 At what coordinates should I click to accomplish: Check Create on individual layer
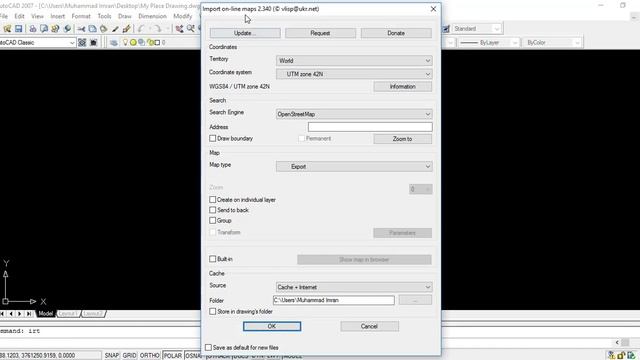pyautogui.click(x=213, y=200)
